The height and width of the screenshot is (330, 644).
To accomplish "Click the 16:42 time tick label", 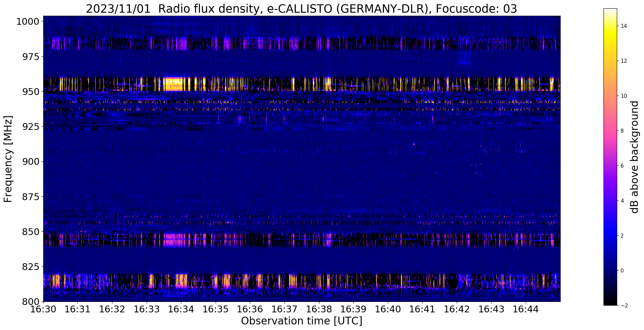I will (457, 309).
